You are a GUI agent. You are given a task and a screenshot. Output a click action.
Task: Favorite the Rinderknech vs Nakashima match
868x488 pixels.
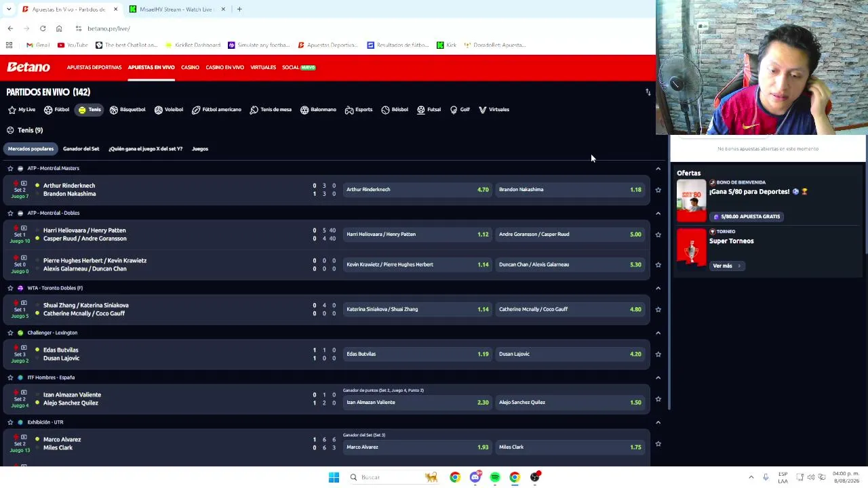point(658,190)
